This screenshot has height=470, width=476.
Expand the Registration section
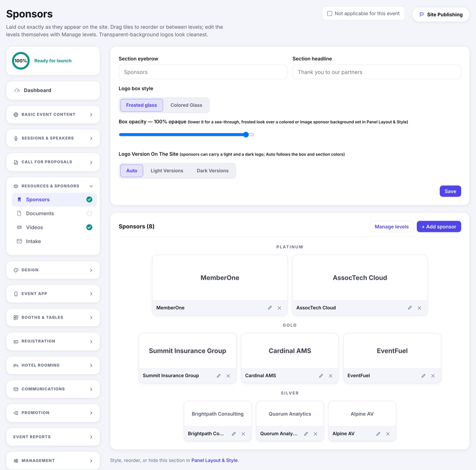point(53,341)
